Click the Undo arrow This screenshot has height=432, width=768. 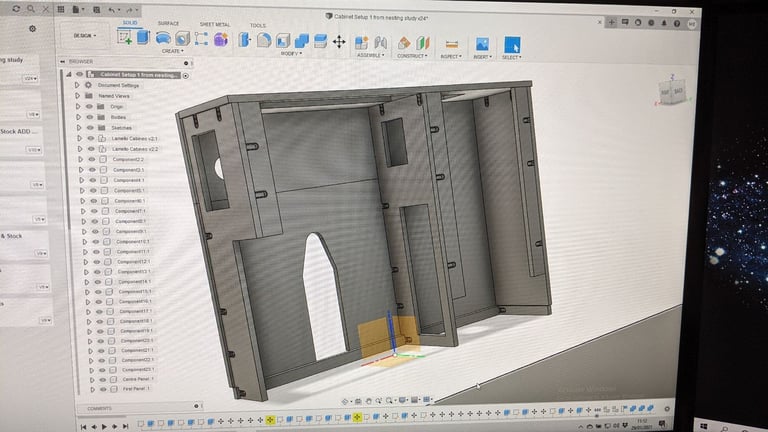[x=114, y=10]
